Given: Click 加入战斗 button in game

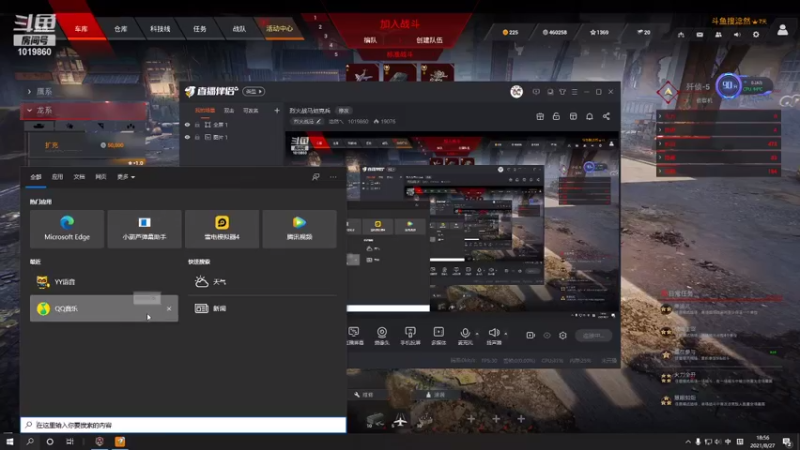Looking at the screenshot, I should pyautogui.click(x=399, y=24).
